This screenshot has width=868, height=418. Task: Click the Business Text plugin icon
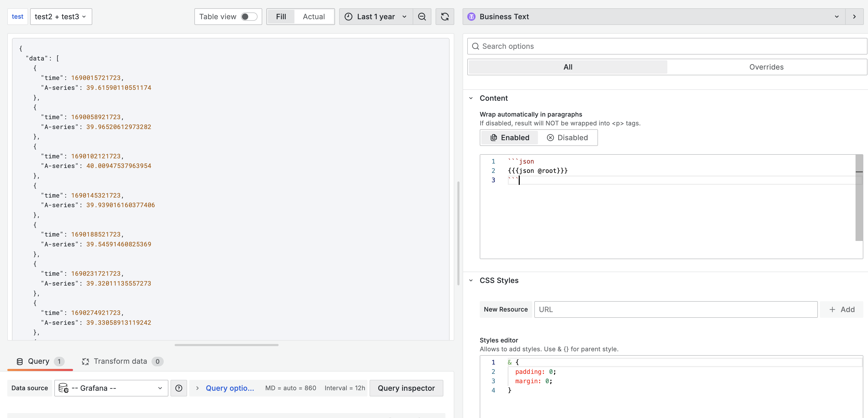[x=471, y=17]
